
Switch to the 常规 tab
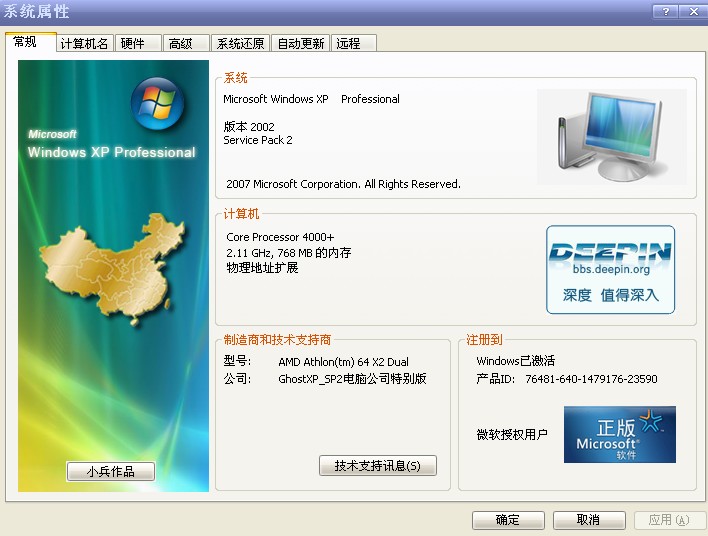click(30, 42)
